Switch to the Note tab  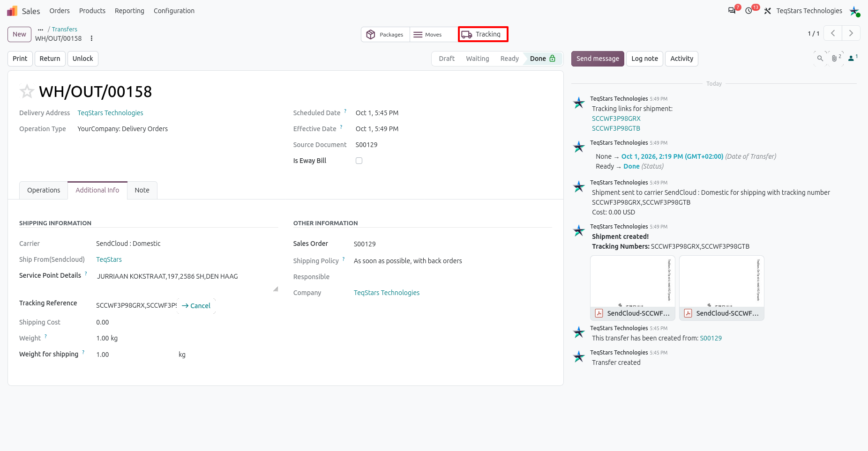point(142,190)
